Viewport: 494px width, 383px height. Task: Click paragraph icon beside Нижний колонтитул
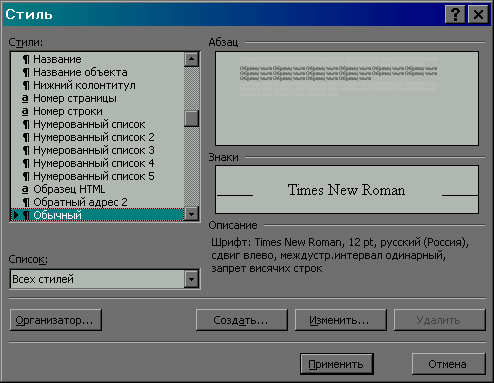[x=26, y=85]
